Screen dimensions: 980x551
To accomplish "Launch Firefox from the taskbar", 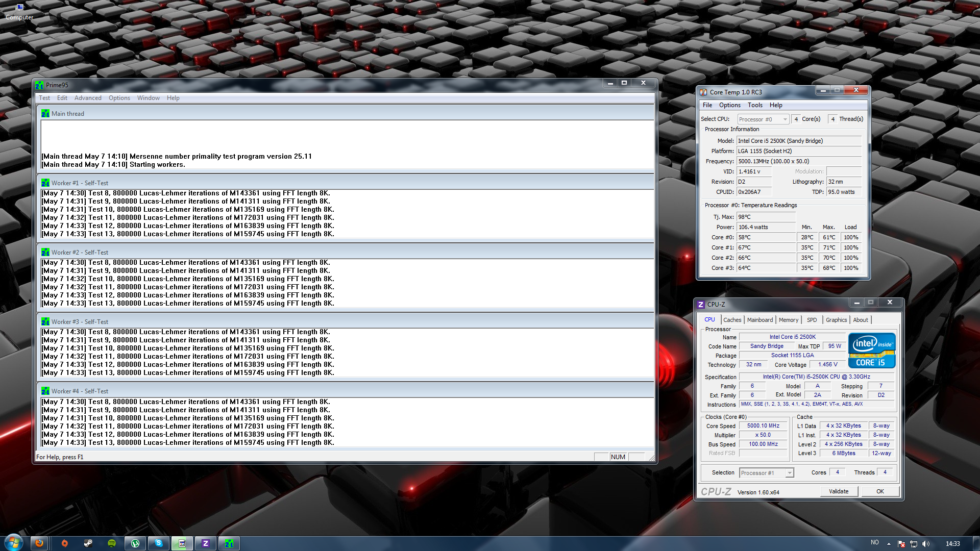I will pos(39,543).
